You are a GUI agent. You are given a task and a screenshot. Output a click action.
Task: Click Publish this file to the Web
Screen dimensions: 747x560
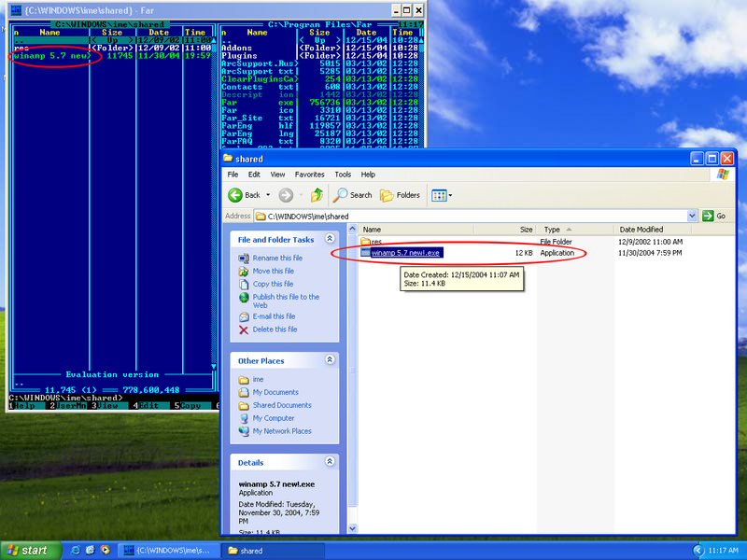tap(286, 301)
